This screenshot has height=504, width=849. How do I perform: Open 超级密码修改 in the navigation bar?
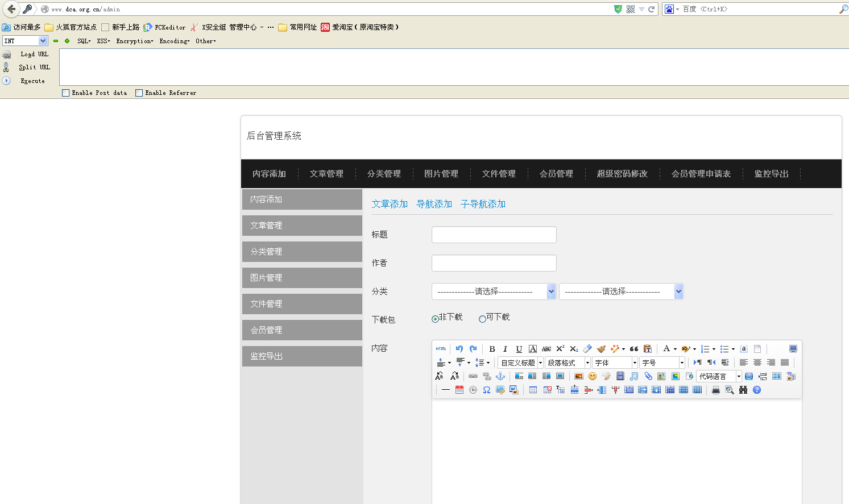pyautogui.click(x=622, y=174)
